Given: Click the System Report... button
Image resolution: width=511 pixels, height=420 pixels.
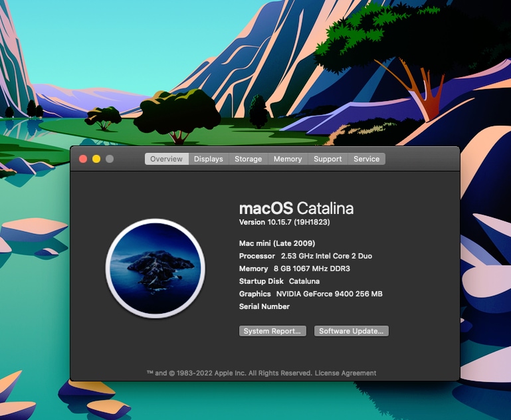Looking at the screenshot, I should coord(272,331).
